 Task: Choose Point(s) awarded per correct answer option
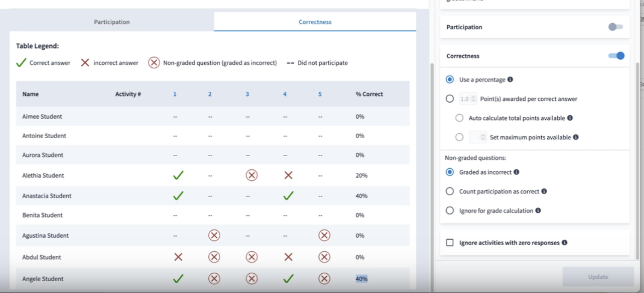click(450, 99)
